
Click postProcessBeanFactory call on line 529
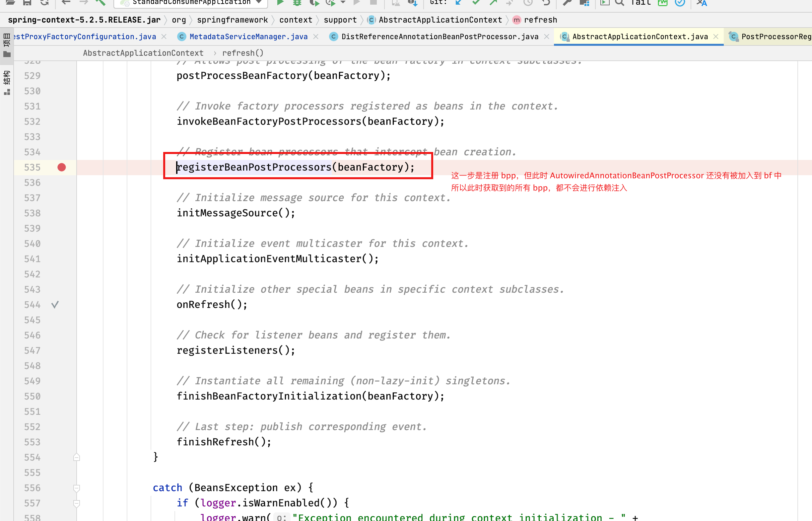(242, 75)
